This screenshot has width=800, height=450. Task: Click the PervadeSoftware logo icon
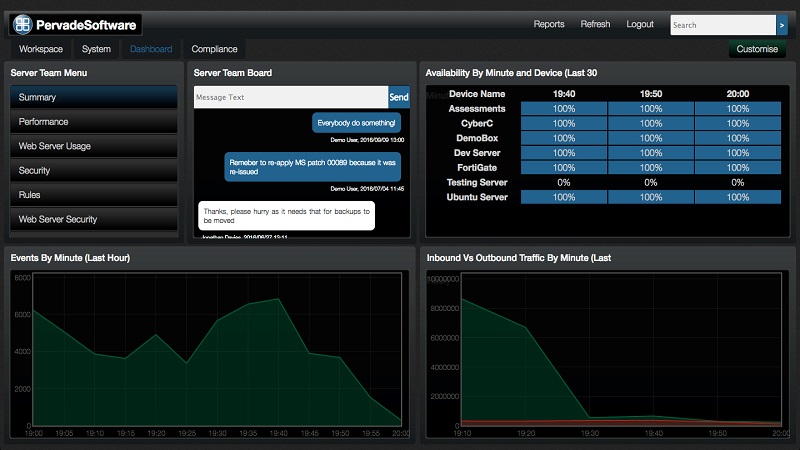tap(23, 24)
